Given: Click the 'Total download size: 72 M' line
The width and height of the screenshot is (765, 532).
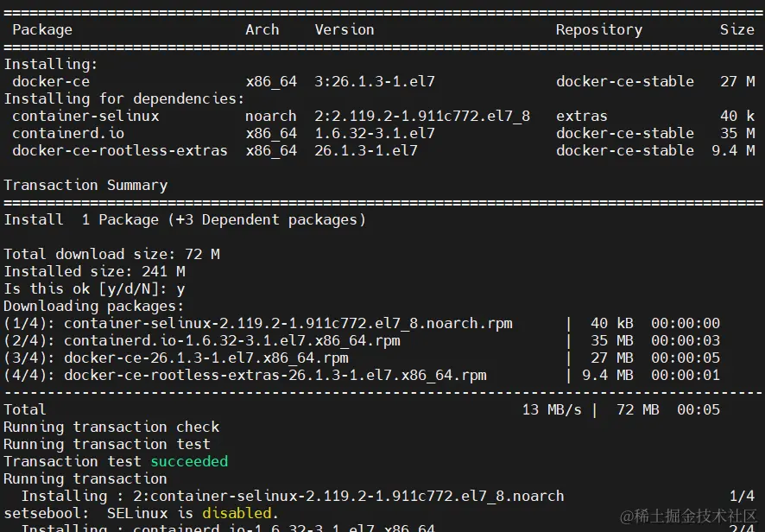Looking at the screenshot, I should [111, 254].
